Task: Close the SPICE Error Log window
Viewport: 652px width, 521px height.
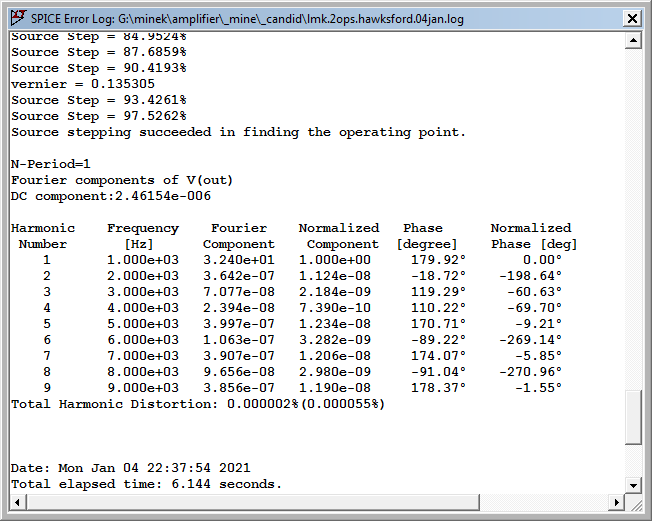Action: 632,18
